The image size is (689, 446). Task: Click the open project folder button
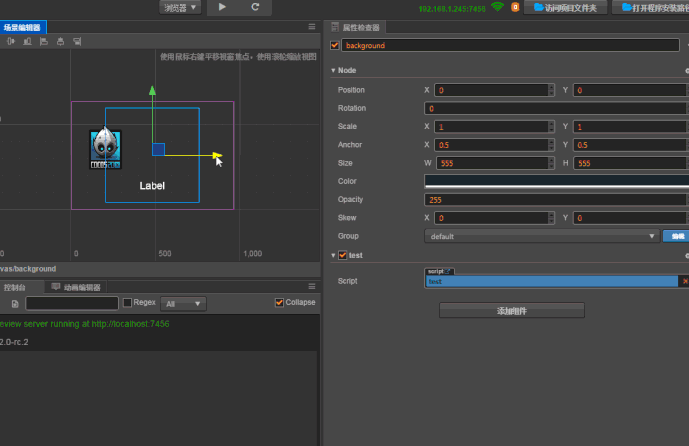pos(565,7)
